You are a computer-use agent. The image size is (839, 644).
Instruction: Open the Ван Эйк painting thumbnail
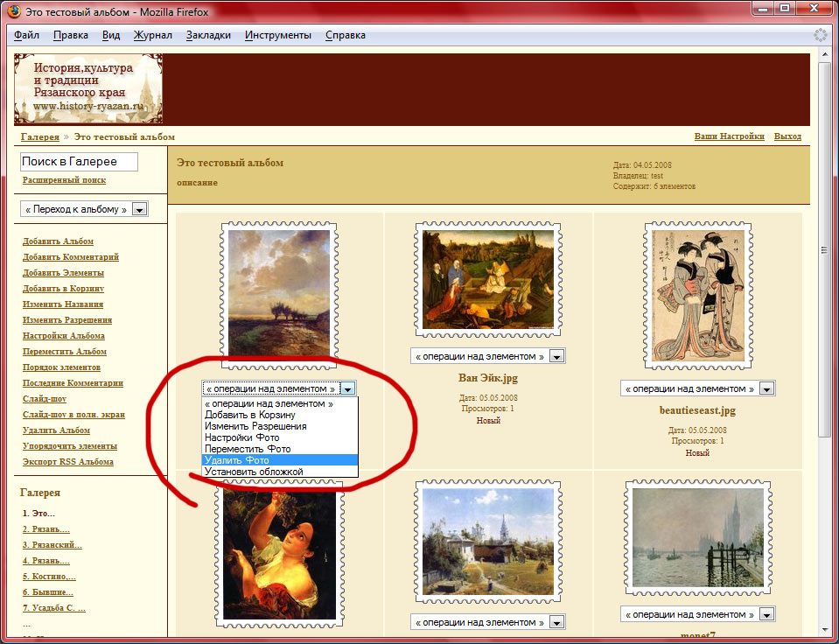[488, 279]
